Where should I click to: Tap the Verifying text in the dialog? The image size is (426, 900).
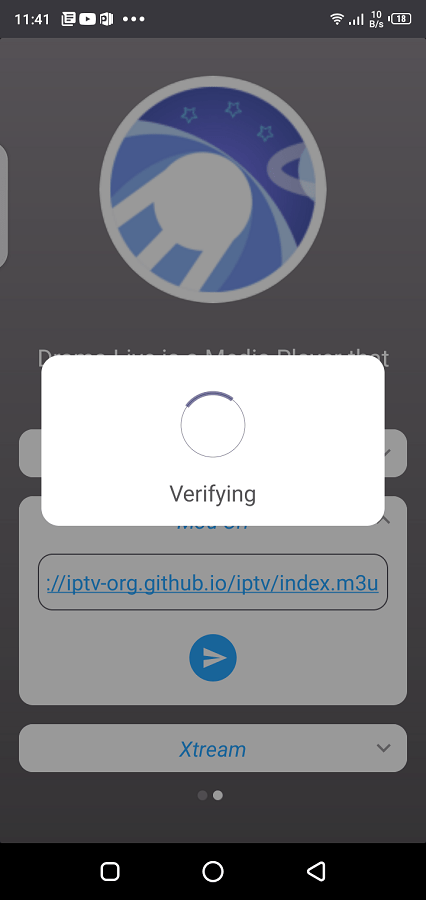(213, 494)
